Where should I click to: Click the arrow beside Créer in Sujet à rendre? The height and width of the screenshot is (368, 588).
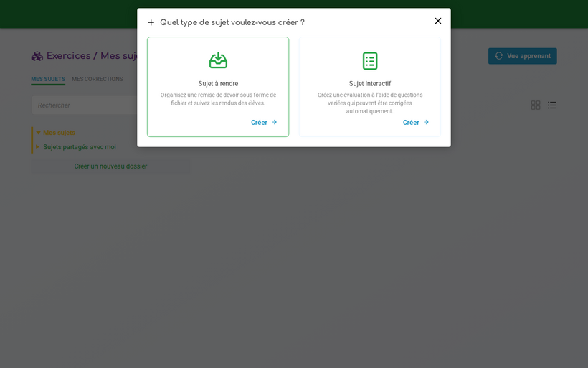274,122
